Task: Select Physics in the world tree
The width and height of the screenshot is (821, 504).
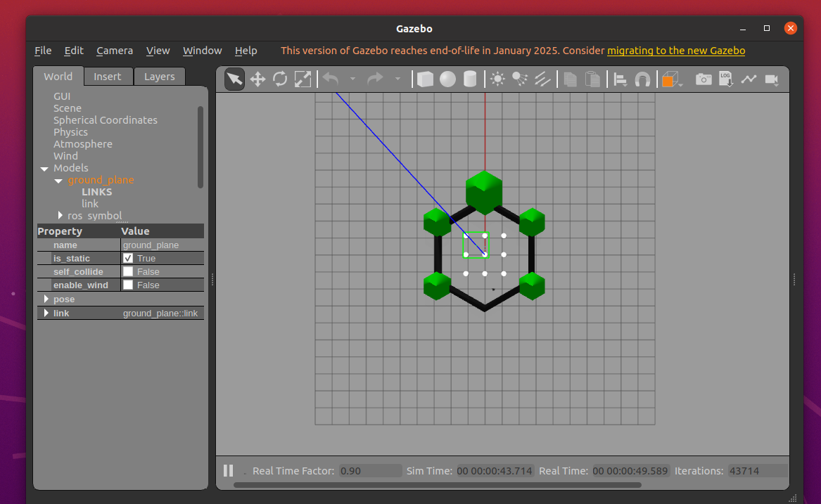Action: [x=70, y=132]
